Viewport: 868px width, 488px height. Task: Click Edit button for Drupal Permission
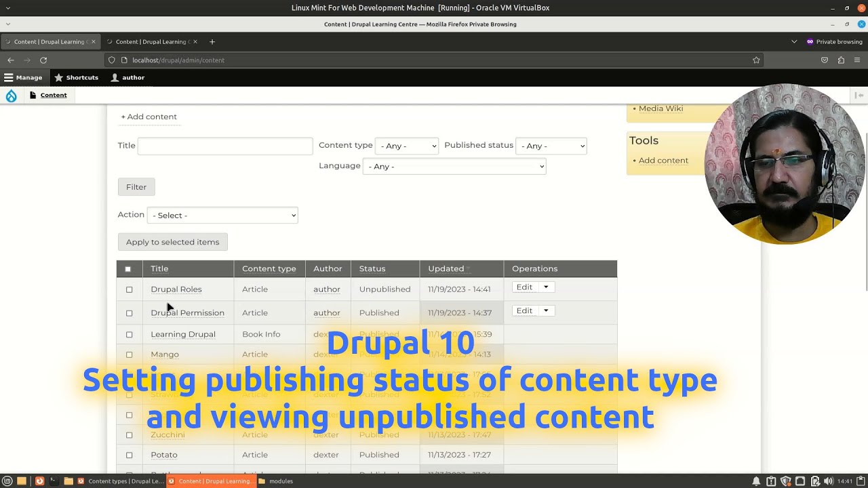point(524,311)
